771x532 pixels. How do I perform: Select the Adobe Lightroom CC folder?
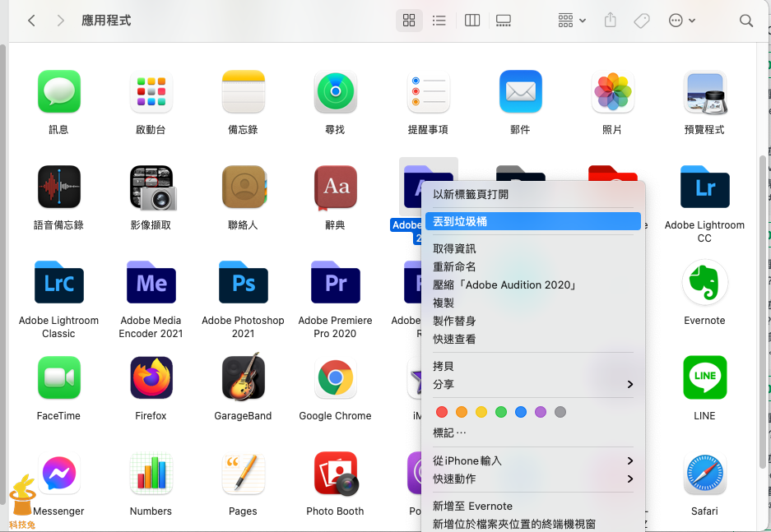[x=704, y=187]
